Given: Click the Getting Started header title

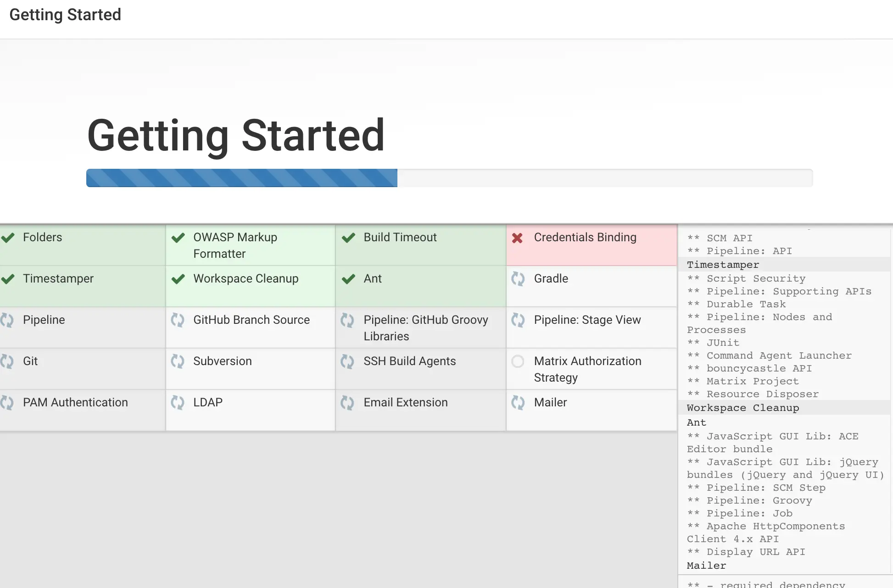Looking at the screenshot, I should [x=65, y=15].
